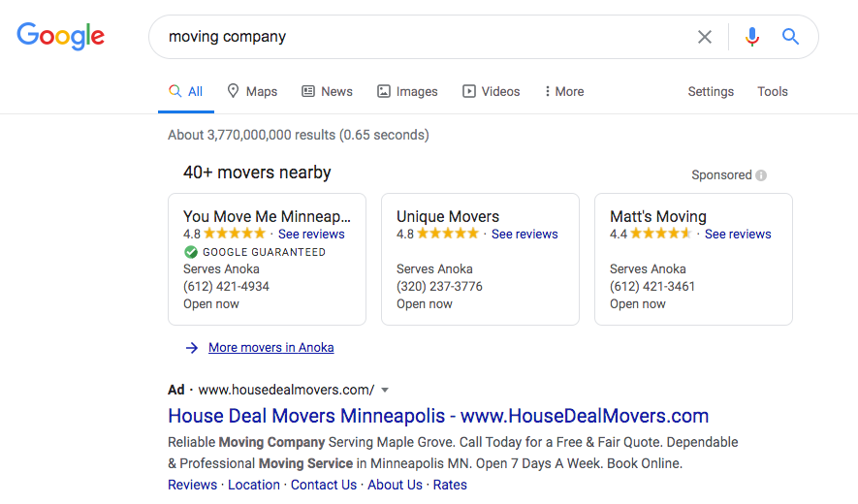Open the Unique Movers listing
Screen dimensions: 858x504
point(448,216)
